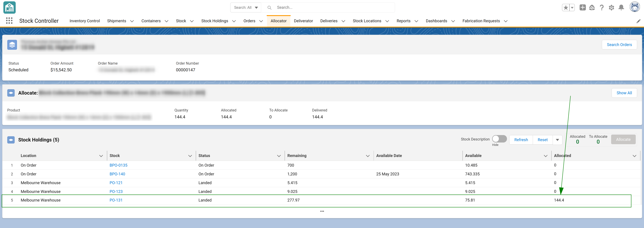The image size is (644, 228).
Task: Expand the Containers tab menu chevron
Action: pyautogui.click(x=167, y=21)
